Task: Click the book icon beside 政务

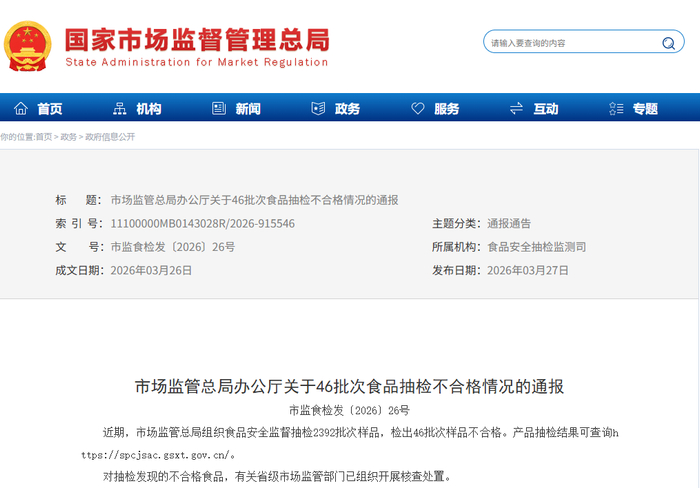Action: 318,108
